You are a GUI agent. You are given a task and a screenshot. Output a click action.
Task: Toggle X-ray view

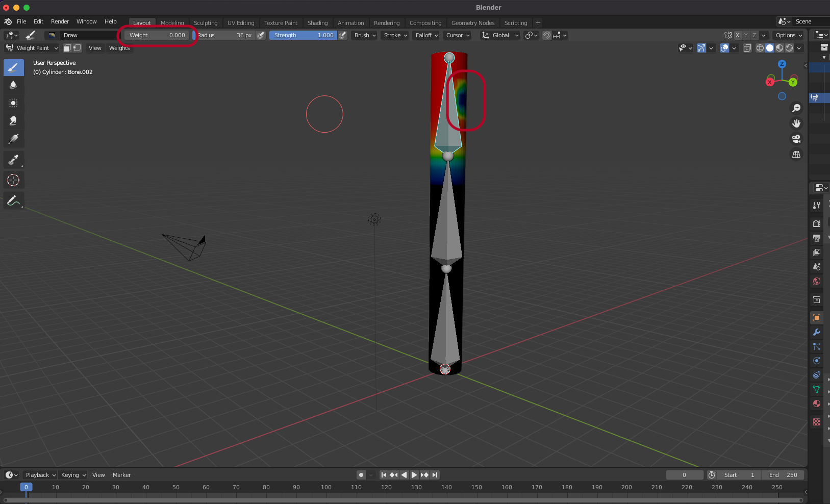click(x=747, y=48)
